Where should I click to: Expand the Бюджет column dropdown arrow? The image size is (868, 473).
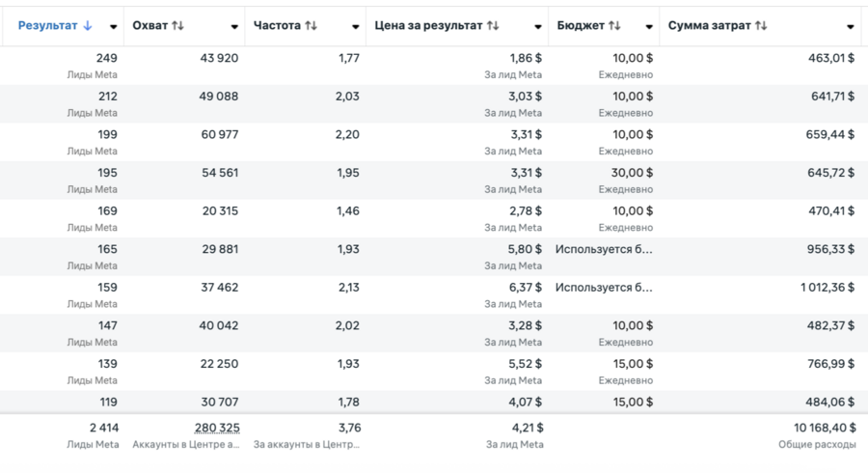648,27
